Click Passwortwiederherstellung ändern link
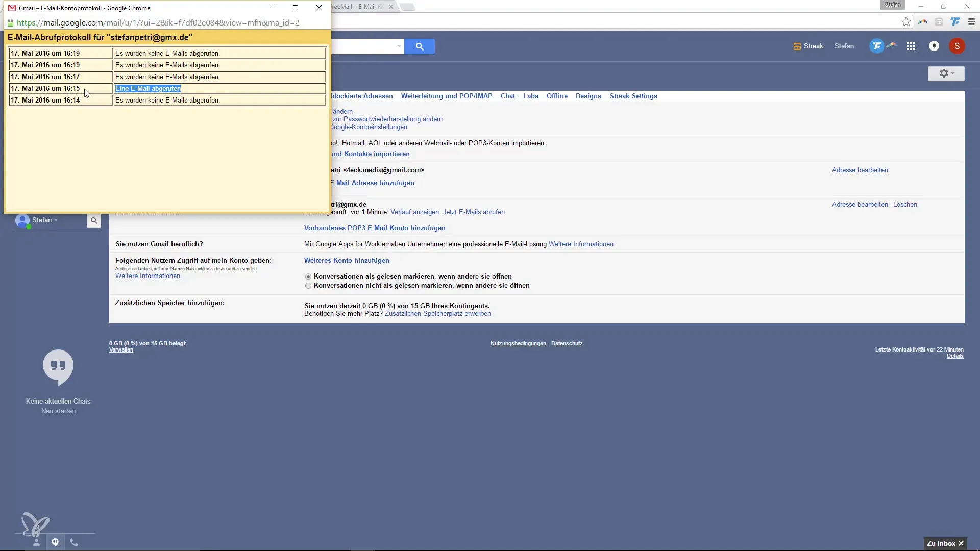 point(387,119)
